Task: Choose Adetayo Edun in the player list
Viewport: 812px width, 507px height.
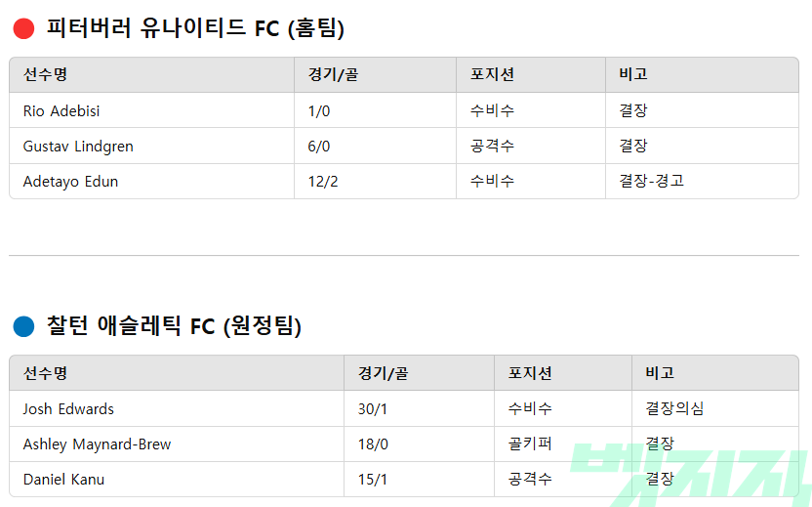Action: pos(70,182)
